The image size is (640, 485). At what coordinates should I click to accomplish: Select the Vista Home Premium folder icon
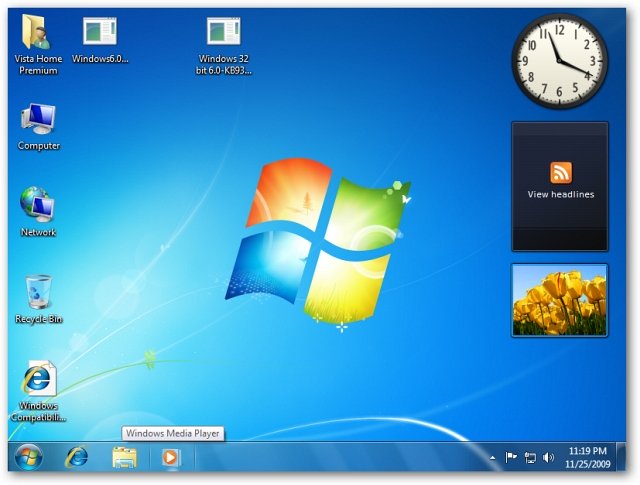coord(37,32)
